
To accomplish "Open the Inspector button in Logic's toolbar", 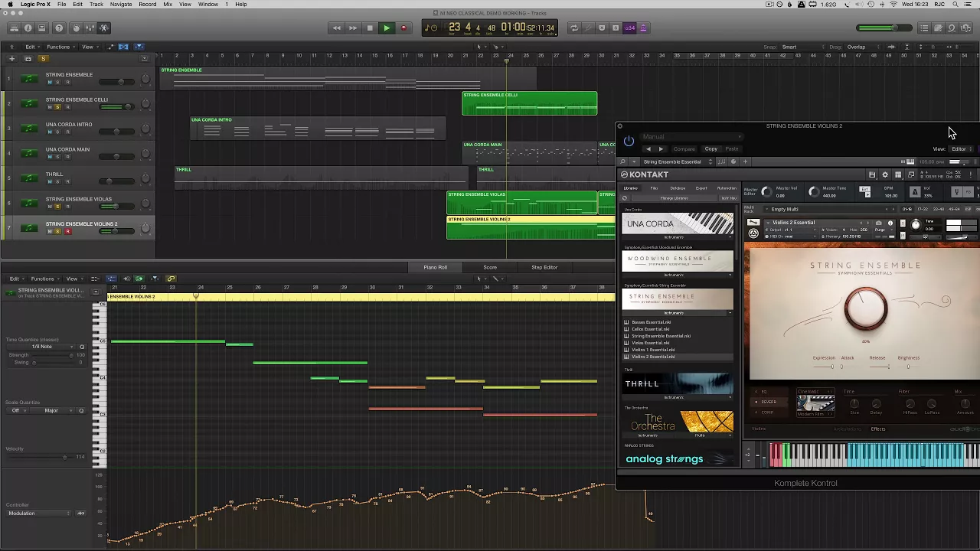I will (x=28, y=28).
